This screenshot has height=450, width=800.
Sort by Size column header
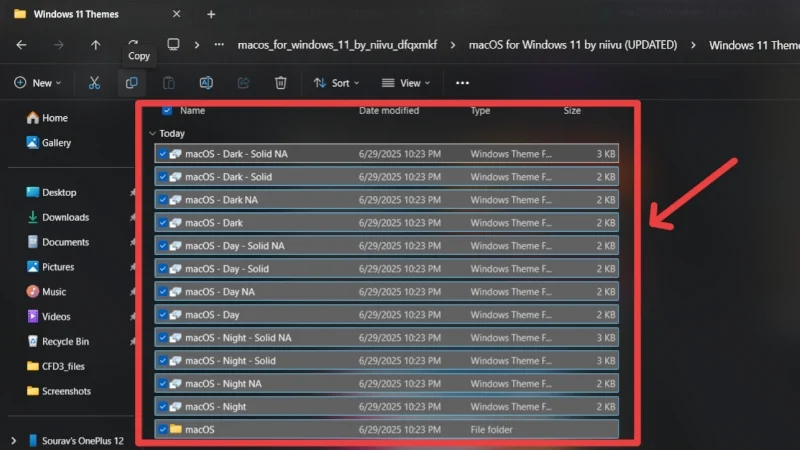click(572, 110)
